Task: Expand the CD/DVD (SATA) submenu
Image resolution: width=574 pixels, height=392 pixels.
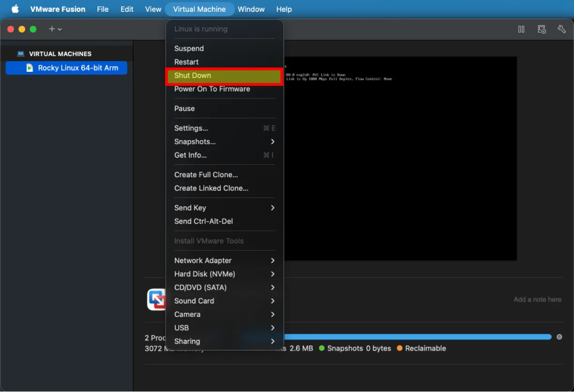Action: [x=225, y=287]
